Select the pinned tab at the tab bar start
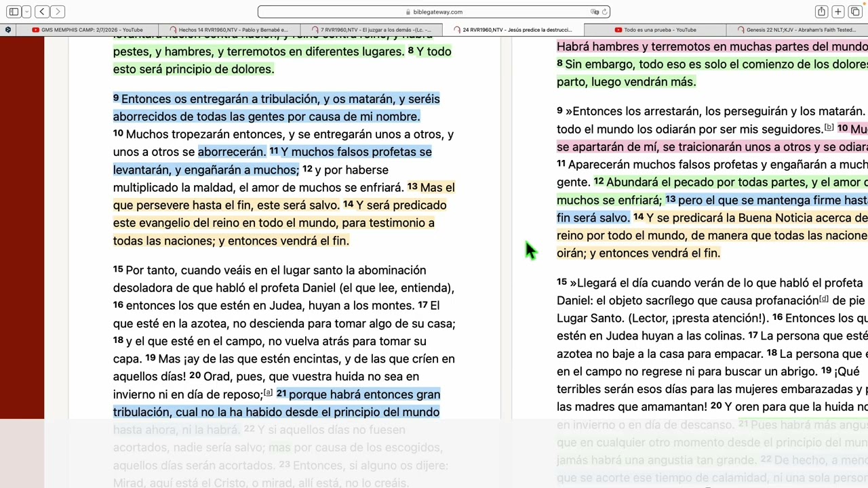 [x=7, y=30]
